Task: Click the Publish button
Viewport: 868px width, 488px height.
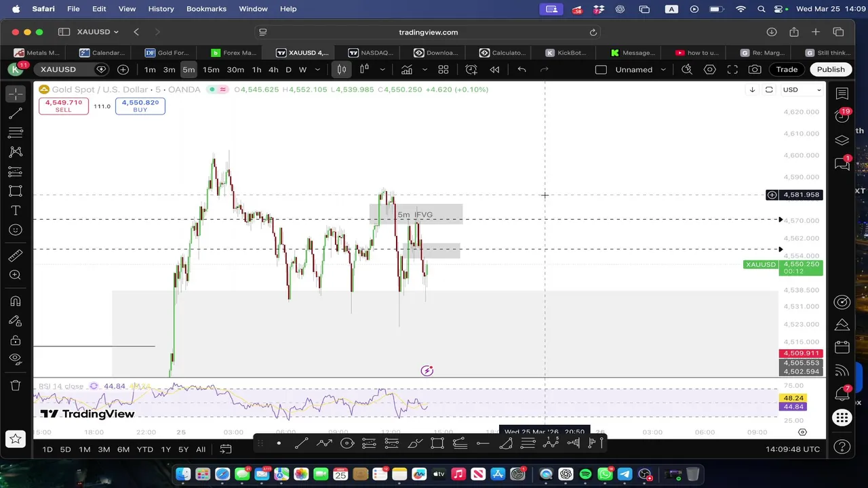Action: coord(831,69)
